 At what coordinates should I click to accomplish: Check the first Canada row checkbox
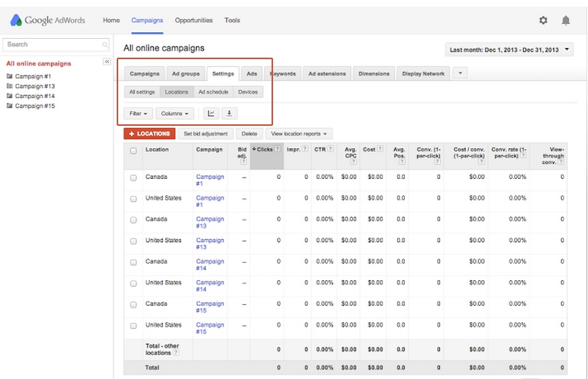coord(133,178)
